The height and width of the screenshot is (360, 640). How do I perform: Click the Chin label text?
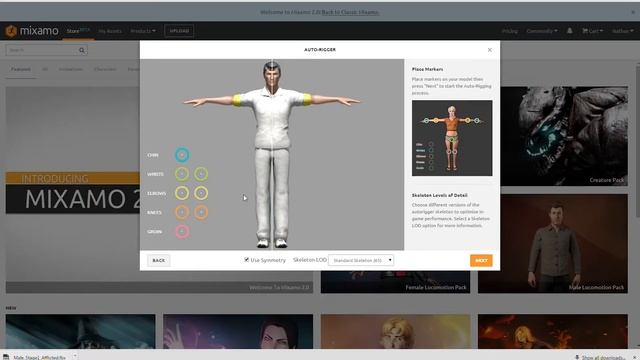153,155
